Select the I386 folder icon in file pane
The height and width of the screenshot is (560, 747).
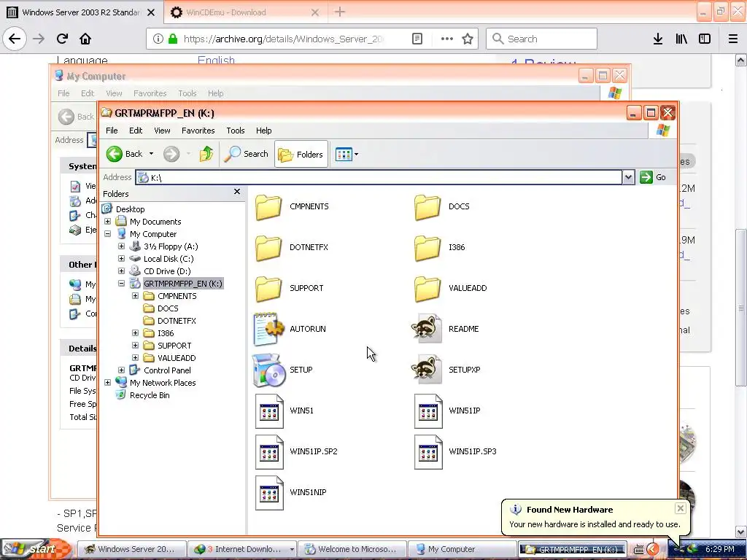click(427, 248)
